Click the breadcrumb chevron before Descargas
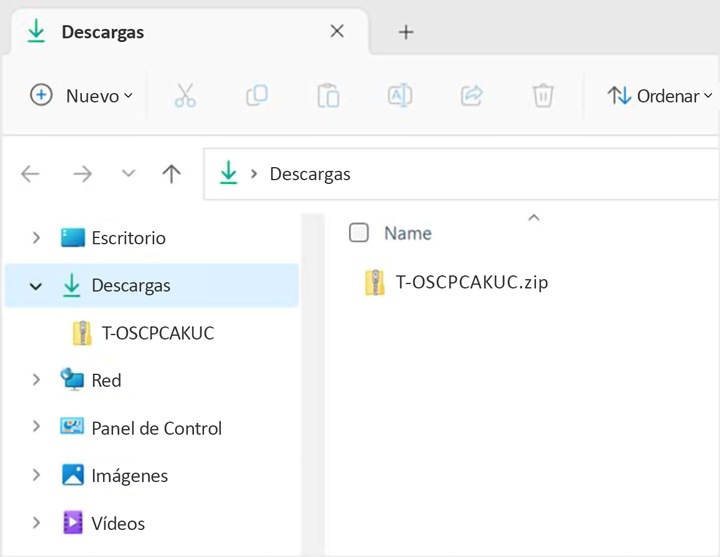720x557 pixels. [x=253, y=174]
